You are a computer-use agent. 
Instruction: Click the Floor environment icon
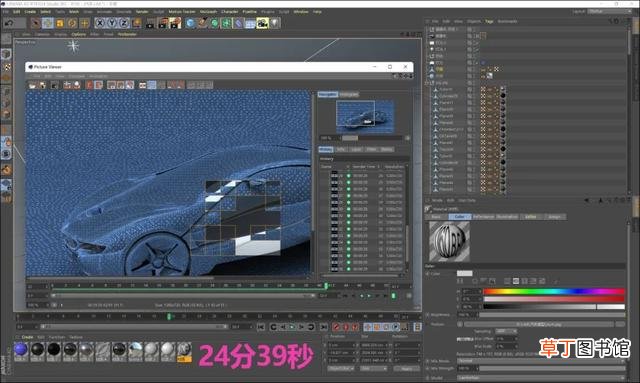pos(251,23)
